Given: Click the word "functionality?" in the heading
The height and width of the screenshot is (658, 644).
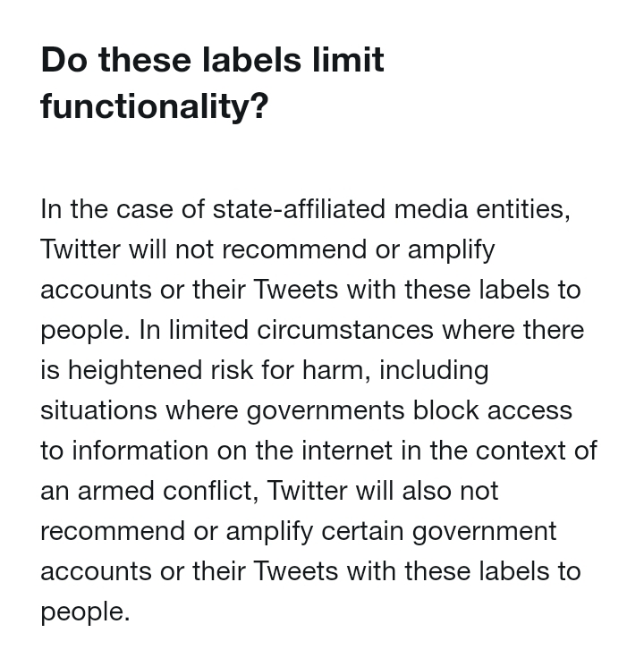Looking at the screenshot, I should click(154, 106).
